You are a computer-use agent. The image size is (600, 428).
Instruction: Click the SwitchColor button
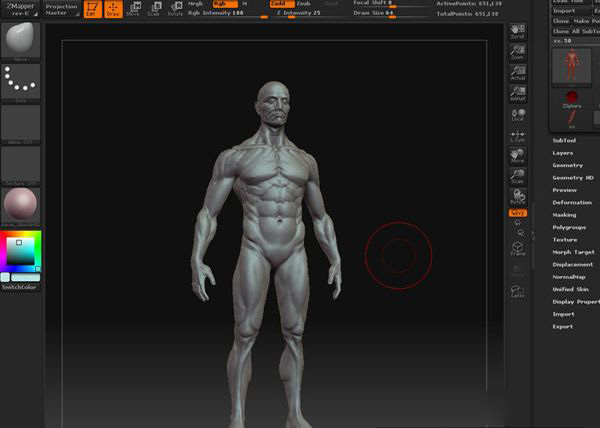20,287
